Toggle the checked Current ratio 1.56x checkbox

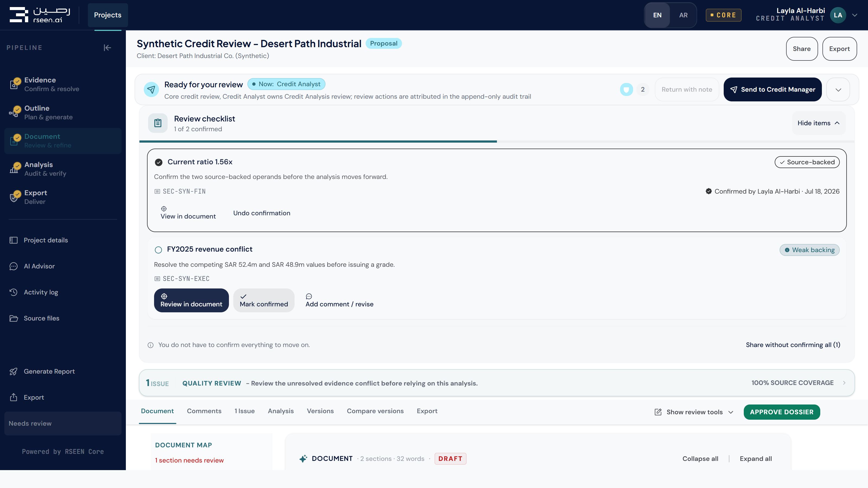pos(158,162)
